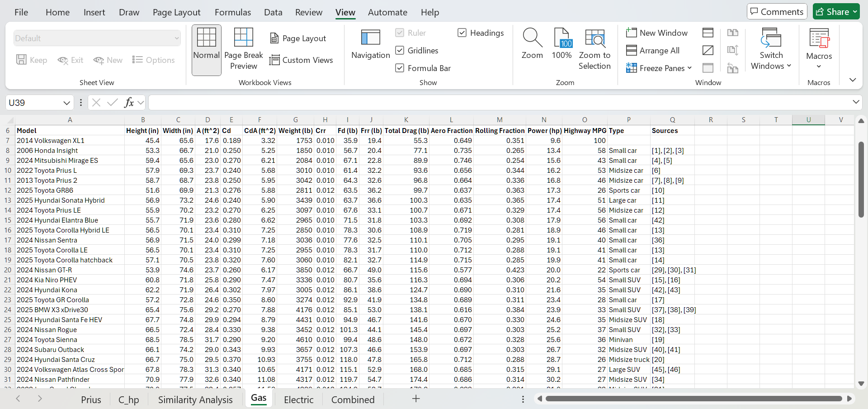The image size is (868, 409).
Task: Click the vertical scrollbar thumb
Action: pyautogui.click(x=861, y=180)
